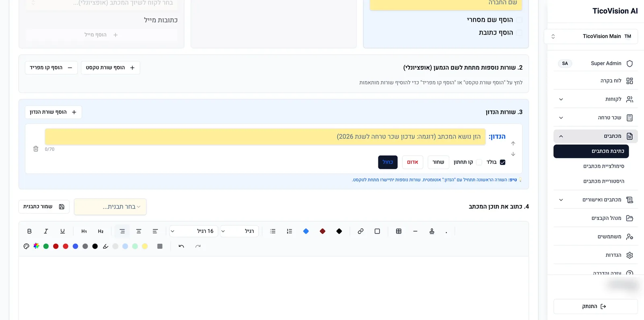The image size is (644, 320).
Task: Open the color palette icon
Action: (27, 246)
